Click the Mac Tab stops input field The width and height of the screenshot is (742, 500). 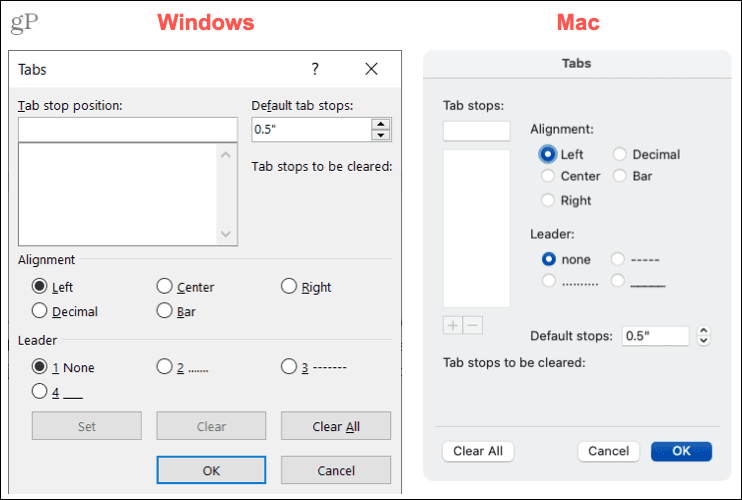coord(477,131)
